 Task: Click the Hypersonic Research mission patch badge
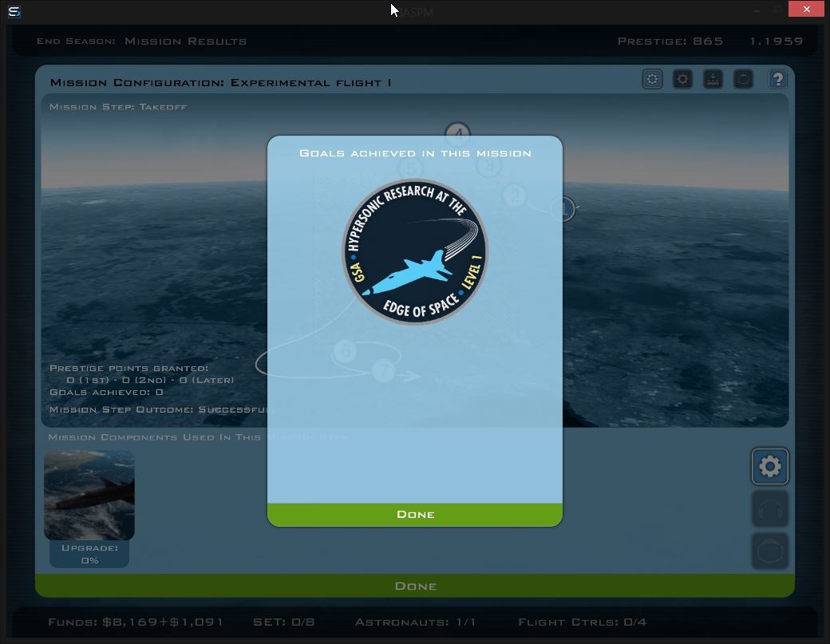[414, 252]
